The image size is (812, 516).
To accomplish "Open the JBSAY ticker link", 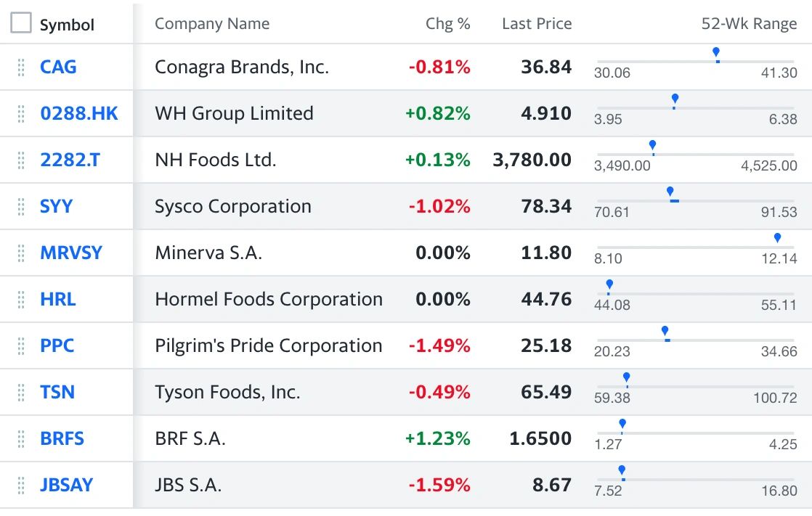I will click(67, 486).
